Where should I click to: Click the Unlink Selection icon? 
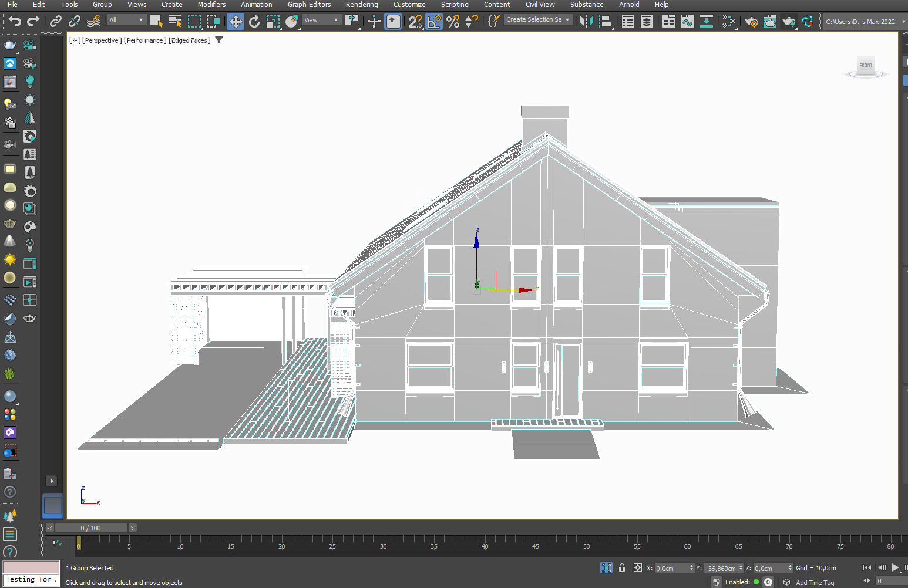coord(75,22)
